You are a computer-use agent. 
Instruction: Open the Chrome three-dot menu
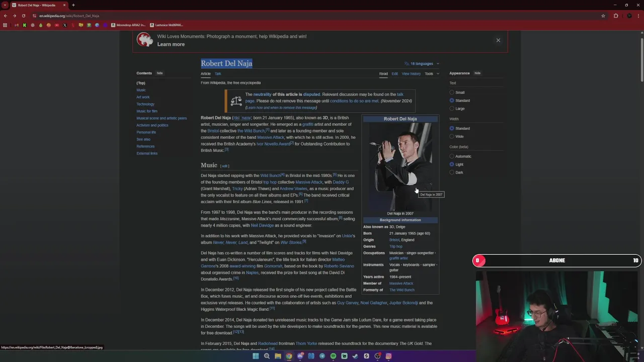click(x=638, y=16)
